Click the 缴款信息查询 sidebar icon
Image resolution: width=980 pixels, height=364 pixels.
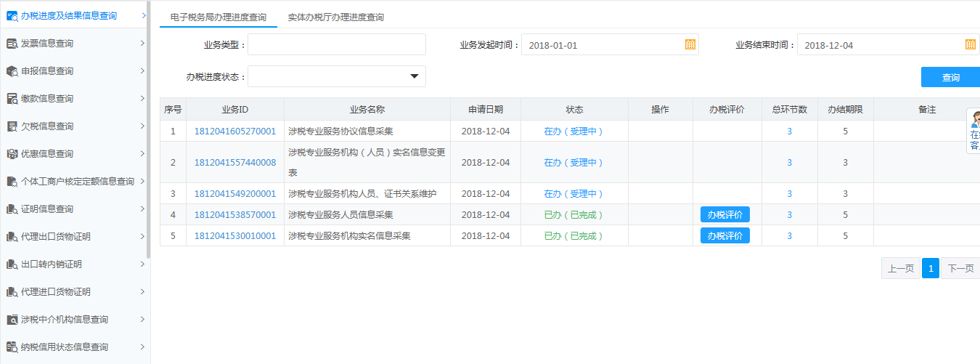coord(12,99)
